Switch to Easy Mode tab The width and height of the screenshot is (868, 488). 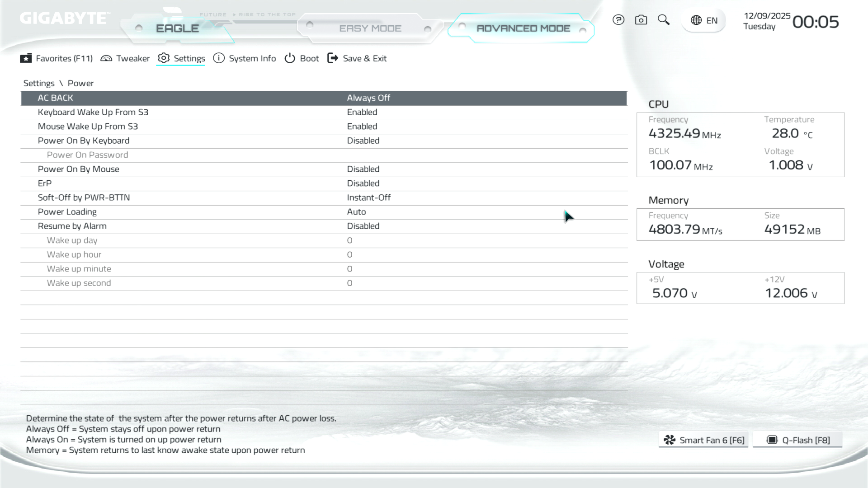coord(370,28)
